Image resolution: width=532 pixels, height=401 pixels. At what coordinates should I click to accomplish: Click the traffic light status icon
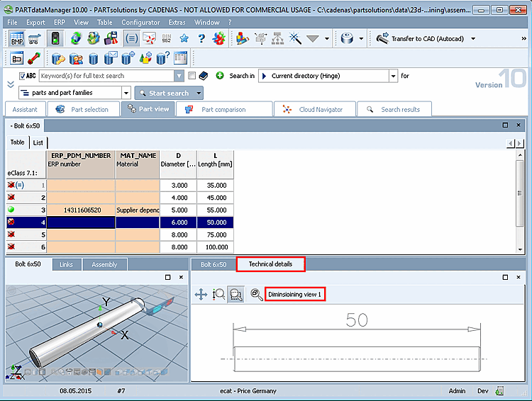54,39
